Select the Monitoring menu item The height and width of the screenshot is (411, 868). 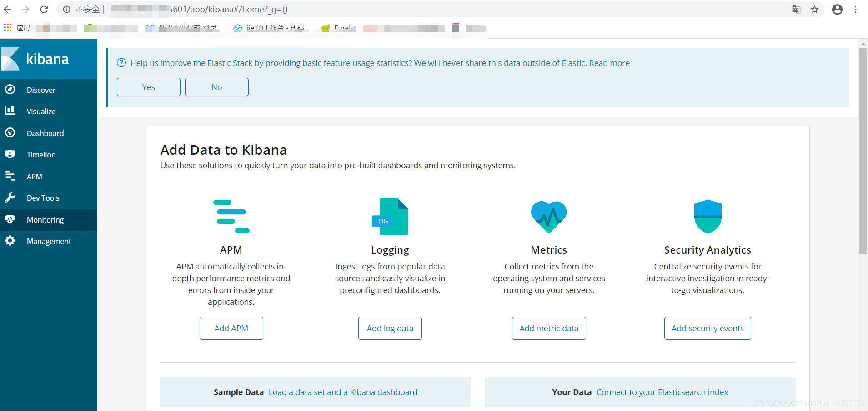[49, 220]
